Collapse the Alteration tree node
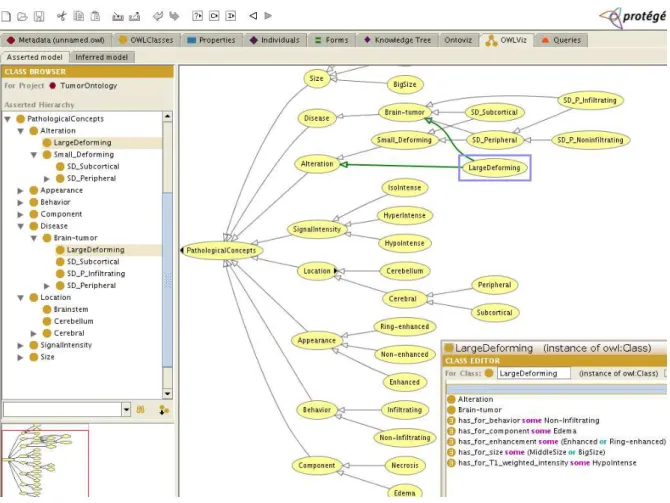This screenshot has height=503, width=670. pyautogui.click(x=21, y=131)
